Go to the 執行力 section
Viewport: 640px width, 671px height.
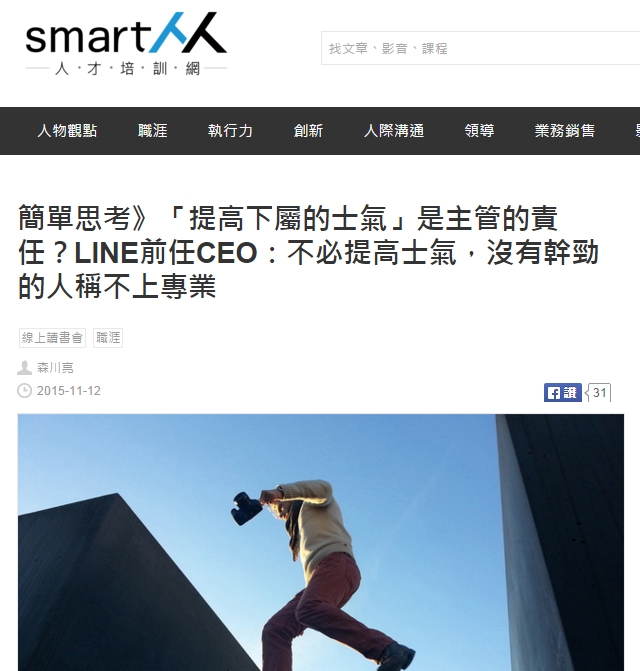(231, 131)
